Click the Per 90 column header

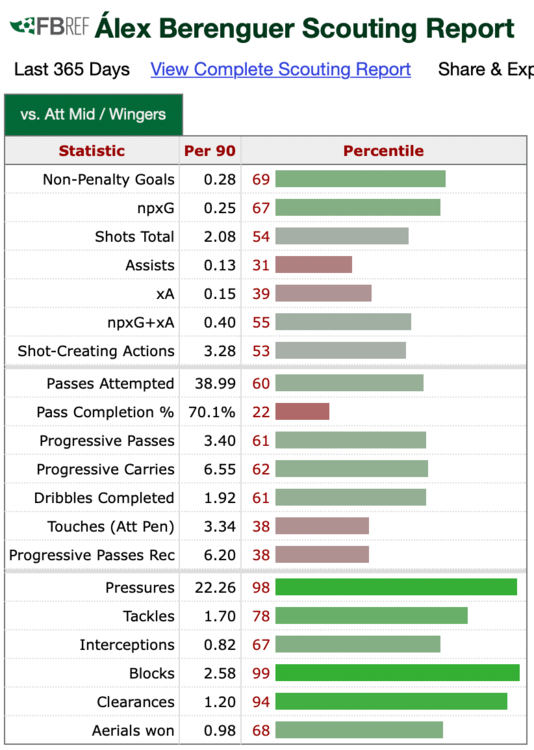tap(210, 151)
